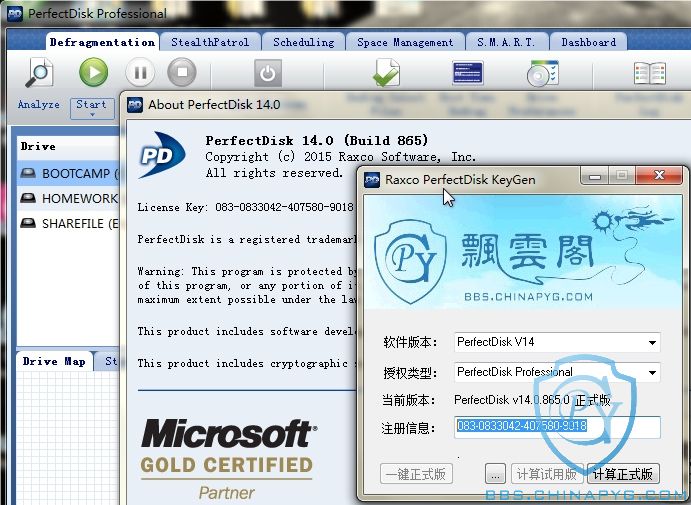Screen dimensions: 691x505
Task: Click the License Key text in About dialog
Action: point(245,207)
